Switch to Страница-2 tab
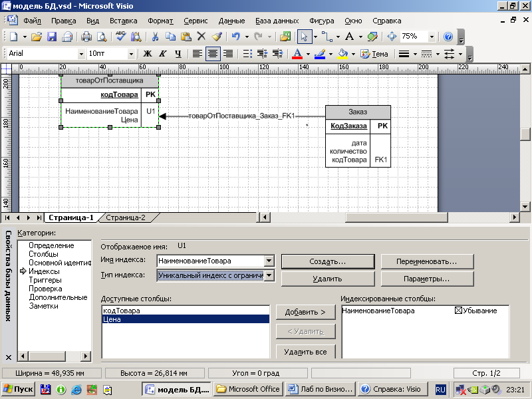The width and height of the screenshot is (532, 399). tap(126, 217)
